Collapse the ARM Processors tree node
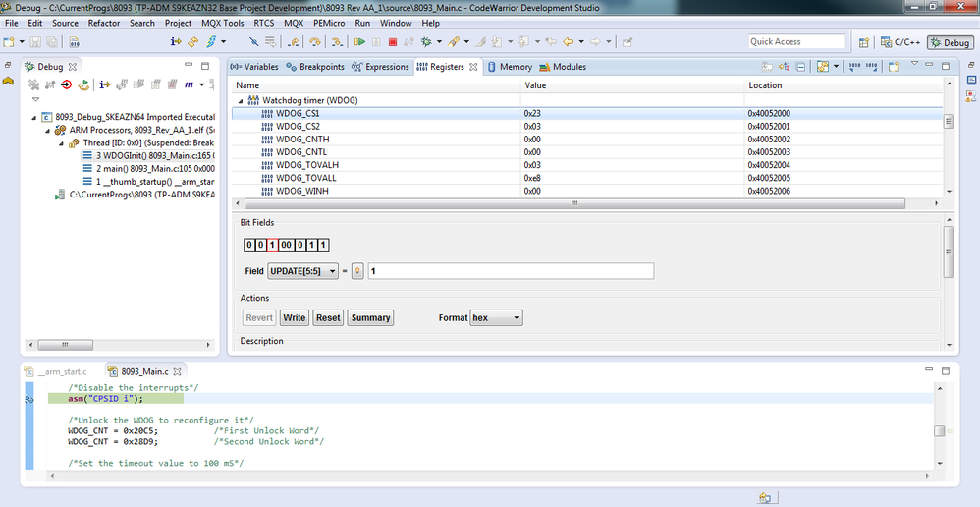Image resolution: width=980 pixels, height=507 pixels. (x=47, y=130)
